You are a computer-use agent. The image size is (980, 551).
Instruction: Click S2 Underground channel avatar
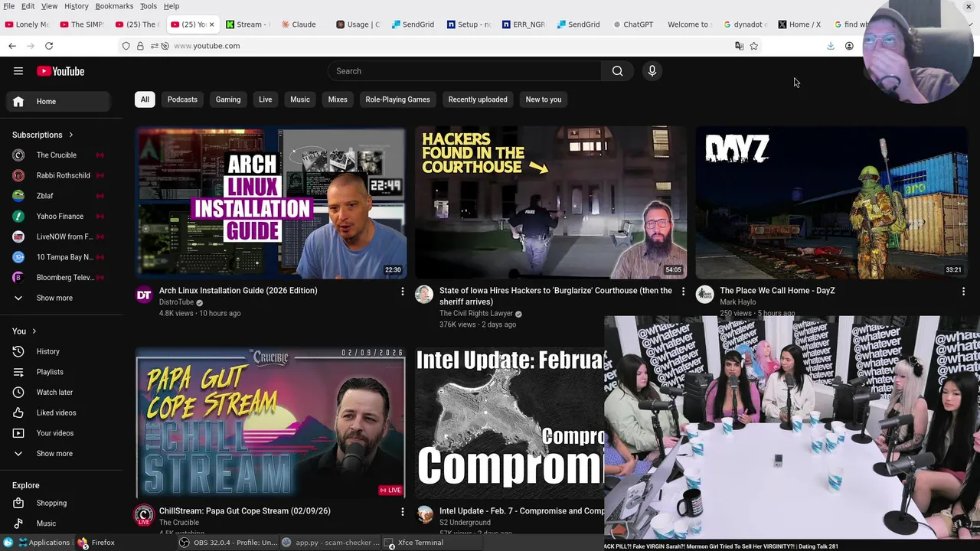(423, 515)
